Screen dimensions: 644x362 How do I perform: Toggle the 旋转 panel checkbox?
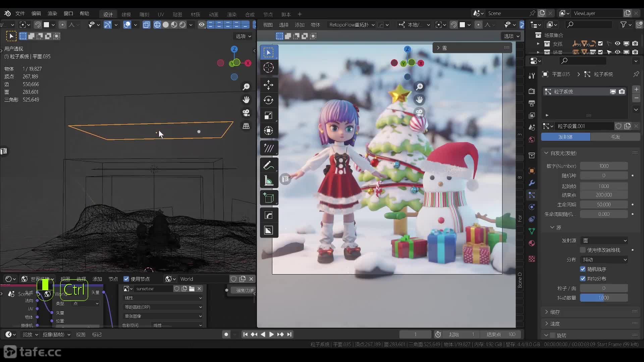point(553,335)
